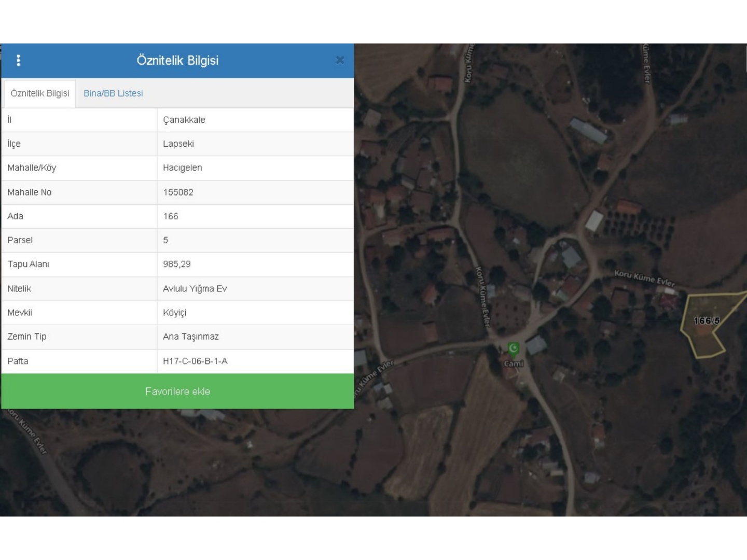Click the İlçe row label
The width and height of the screenshot is (747, 560).
tap(14, 144)
